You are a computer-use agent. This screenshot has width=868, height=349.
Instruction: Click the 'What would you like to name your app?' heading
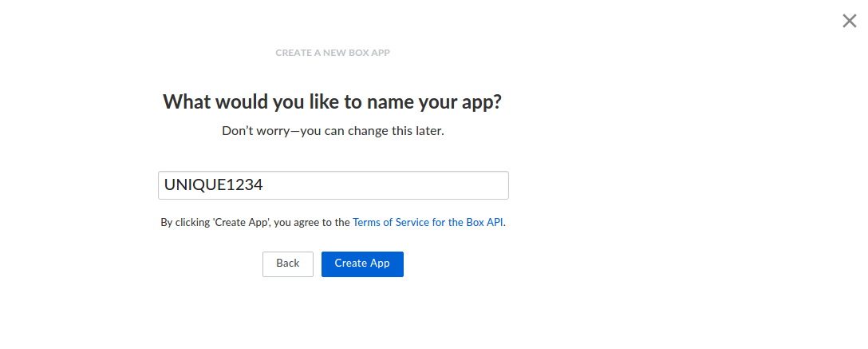(x=333, y=102)
